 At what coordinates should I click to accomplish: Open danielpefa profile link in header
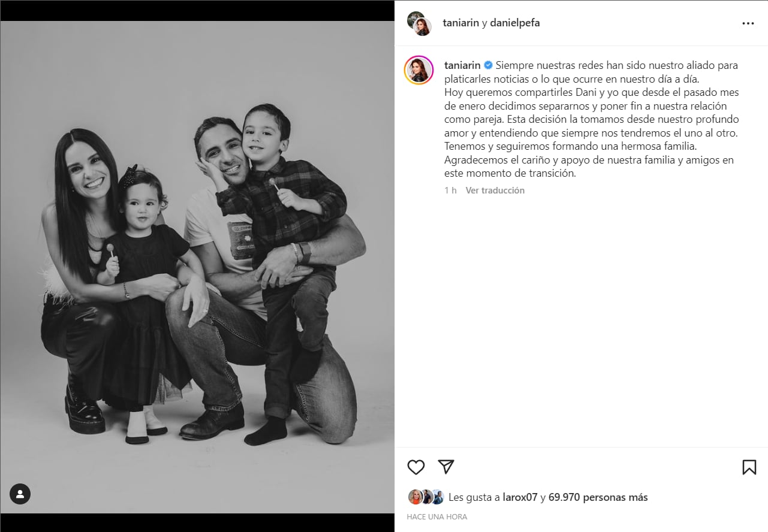pyautogui.click(x=515, y=23)
